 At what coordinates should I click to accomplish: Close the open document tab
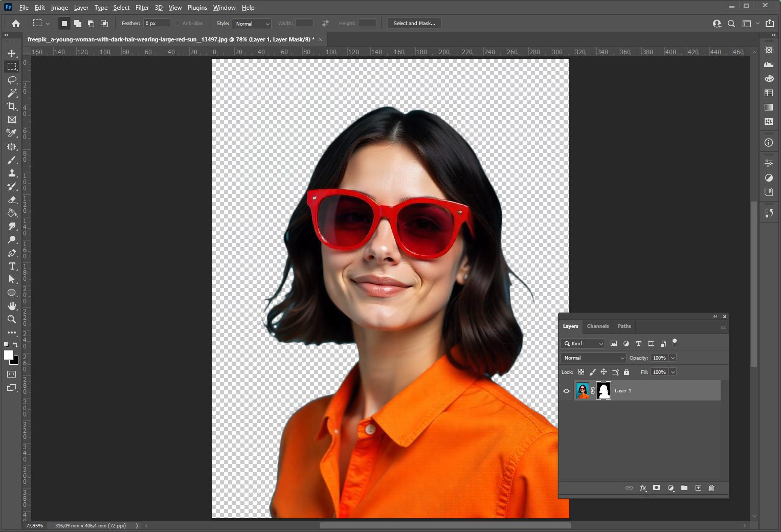coord(321,39)
